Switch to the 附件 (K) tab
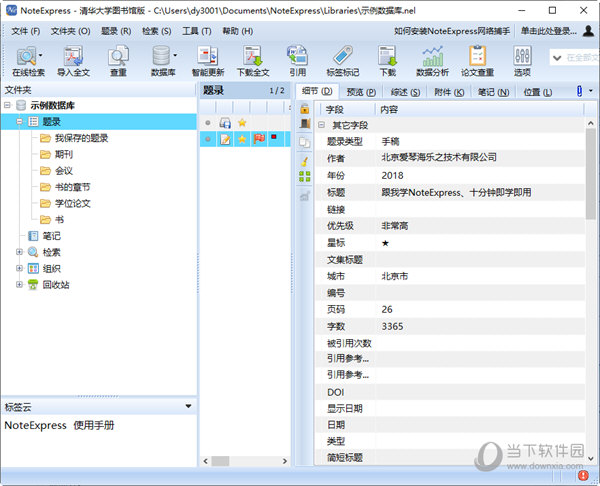This screenshot has height=486, width=600. pos(449,92)
